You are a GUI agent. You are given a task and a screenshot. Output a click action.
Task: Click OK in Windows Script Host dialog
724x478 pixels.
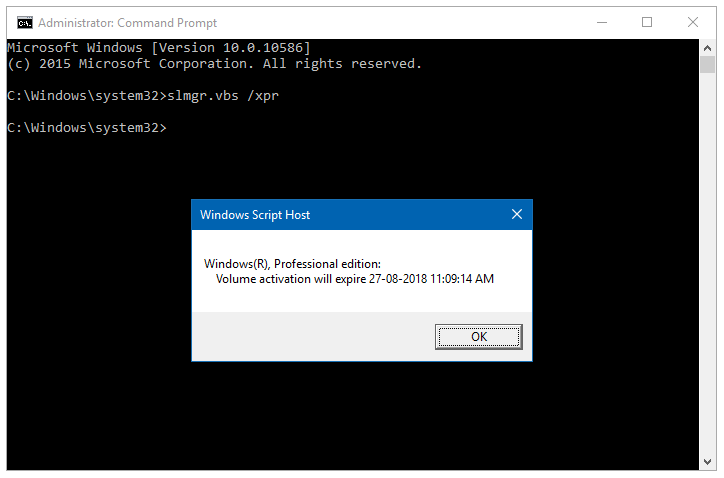478,337
